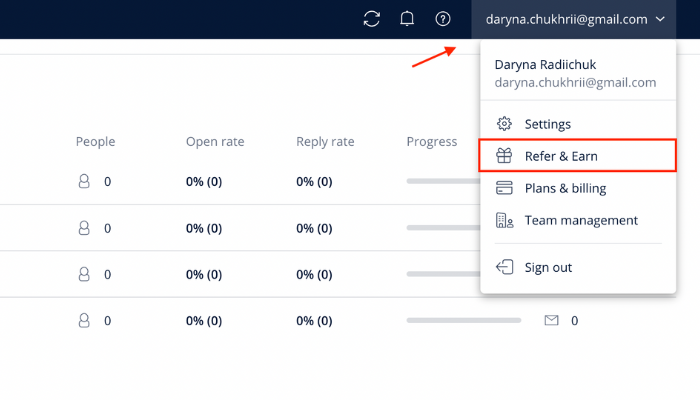Click the Team management building icon
Screen dimensions: 700x400
(x=504, y=220)
